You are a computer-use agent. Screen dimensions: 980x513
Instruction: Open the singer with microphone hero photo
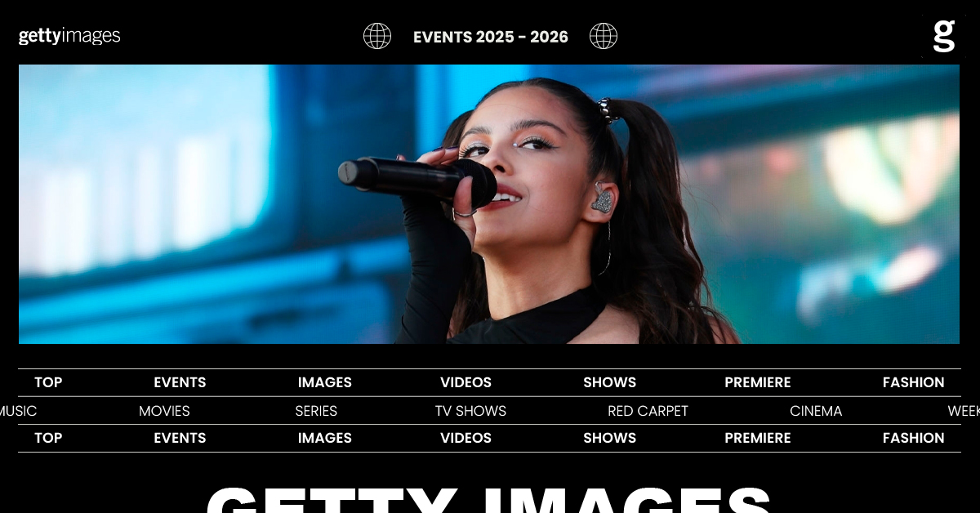pos(489,204)
